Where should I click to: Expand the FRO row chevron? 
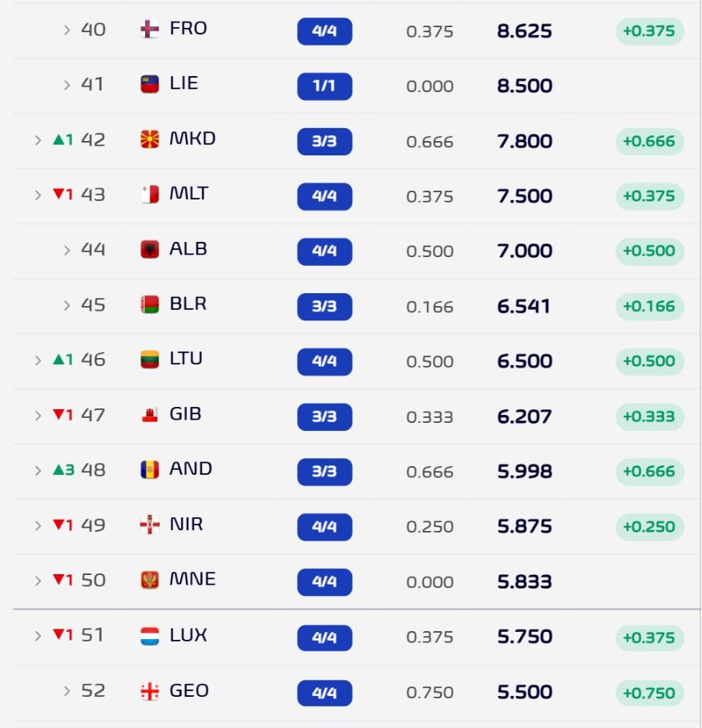(x=67, y=30)
